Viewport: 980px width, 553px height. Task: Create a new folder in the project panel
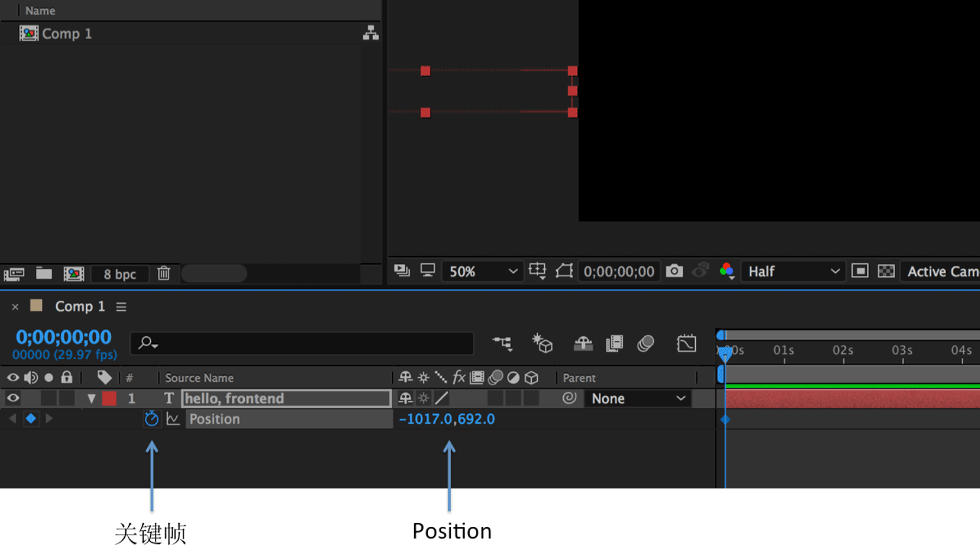[x=44, y=273]
